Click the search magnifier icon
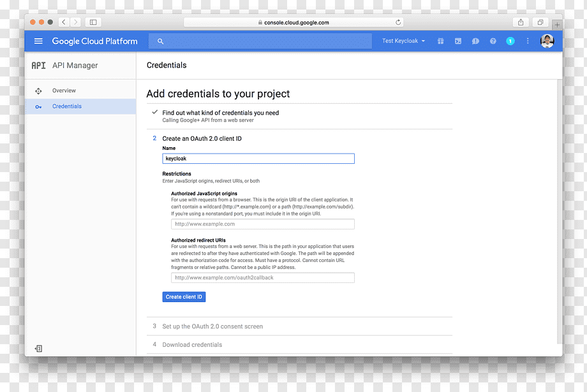This screenshot has width=587, height=392. pyautogui.click(x=160, y=41)
